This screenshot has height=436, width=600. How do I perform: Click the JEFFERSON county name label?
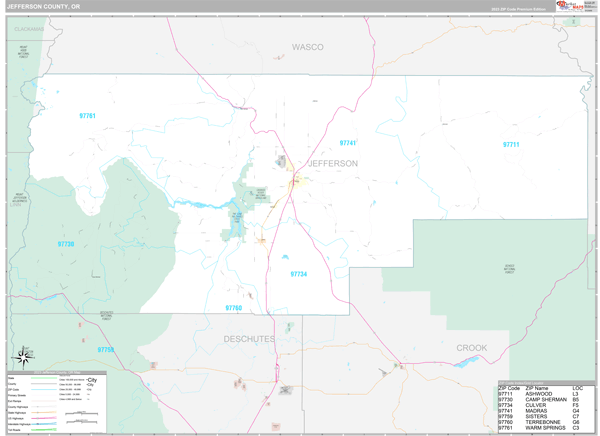332,163
